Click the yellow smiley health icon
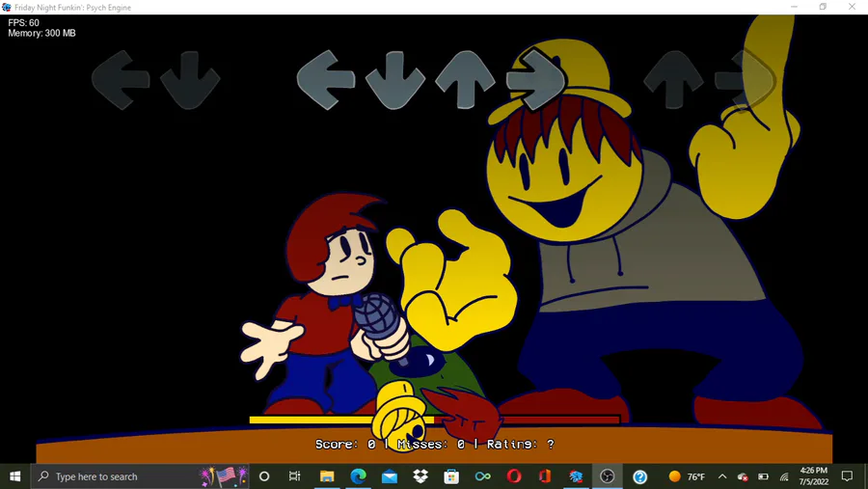 [399, 417]
